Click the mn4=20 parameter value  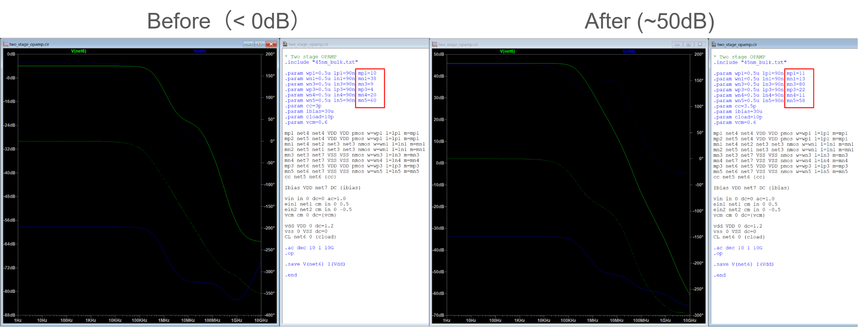[x=367, y=95]
